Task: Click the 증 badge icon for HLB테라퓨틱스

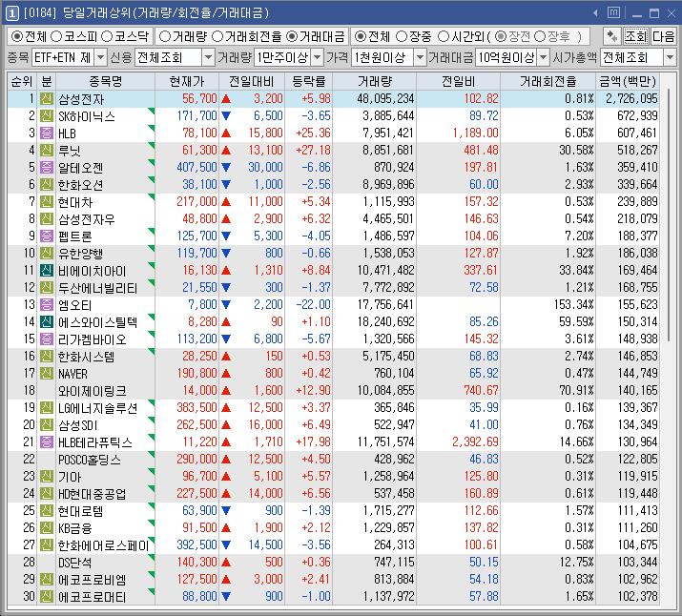Action: 47,442
